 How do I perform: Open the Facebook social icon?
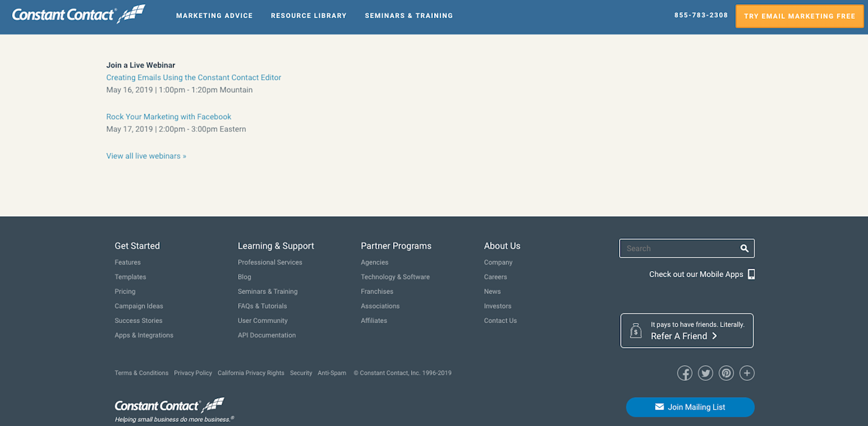[685, 373]
